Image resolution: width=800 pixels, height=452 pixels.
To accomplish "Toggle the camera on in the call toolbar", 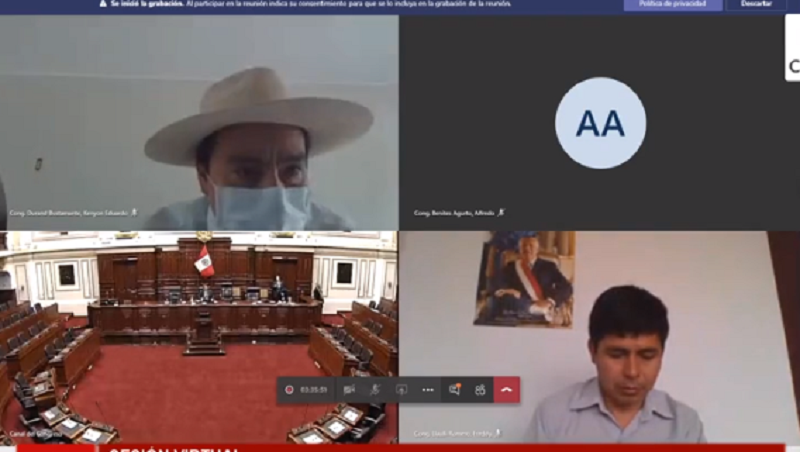I will 349,390.
